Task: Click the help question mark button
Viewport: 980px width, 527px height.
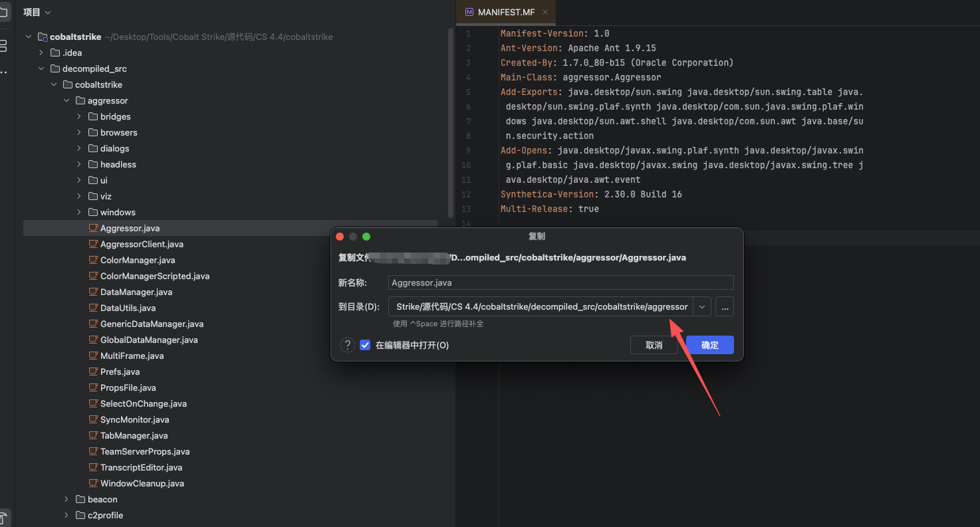Action: coord(348,345)
